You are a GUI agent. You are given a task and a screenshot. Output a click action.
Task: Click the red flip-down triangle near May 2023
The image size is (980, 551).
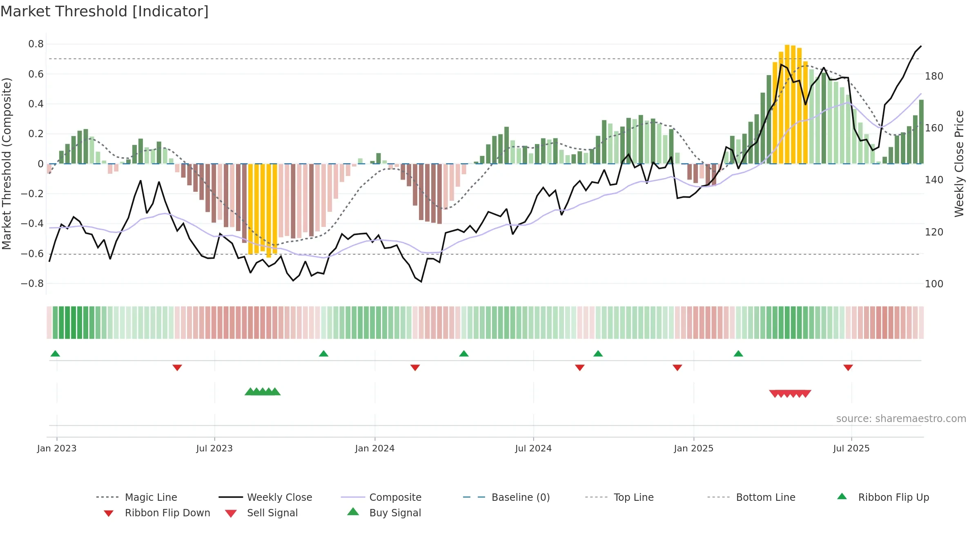tap(177, 368)
